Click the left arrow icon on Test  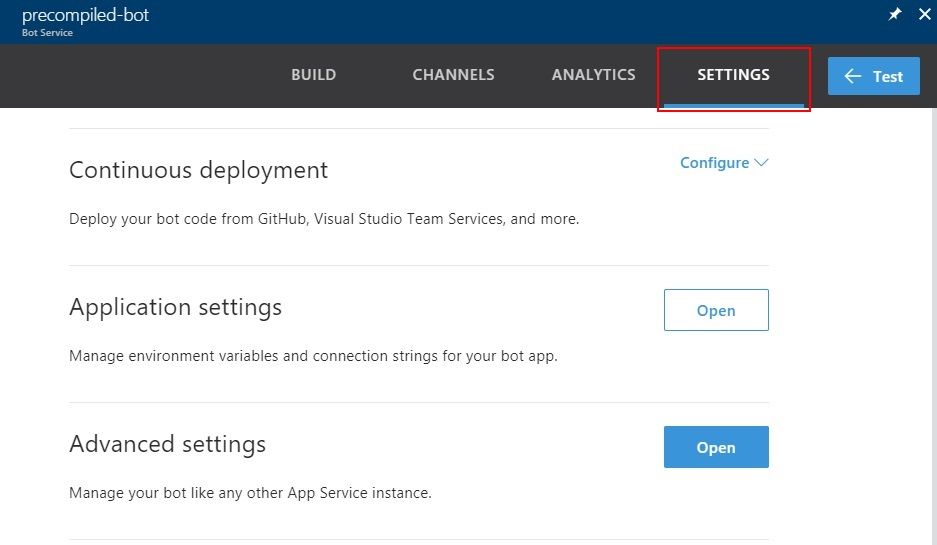853,76
